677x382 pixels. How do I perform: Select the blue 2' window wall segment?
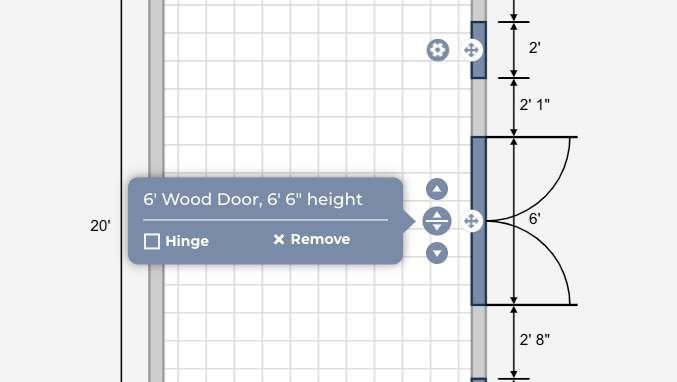pyautogui.click(x=479, y=50)
